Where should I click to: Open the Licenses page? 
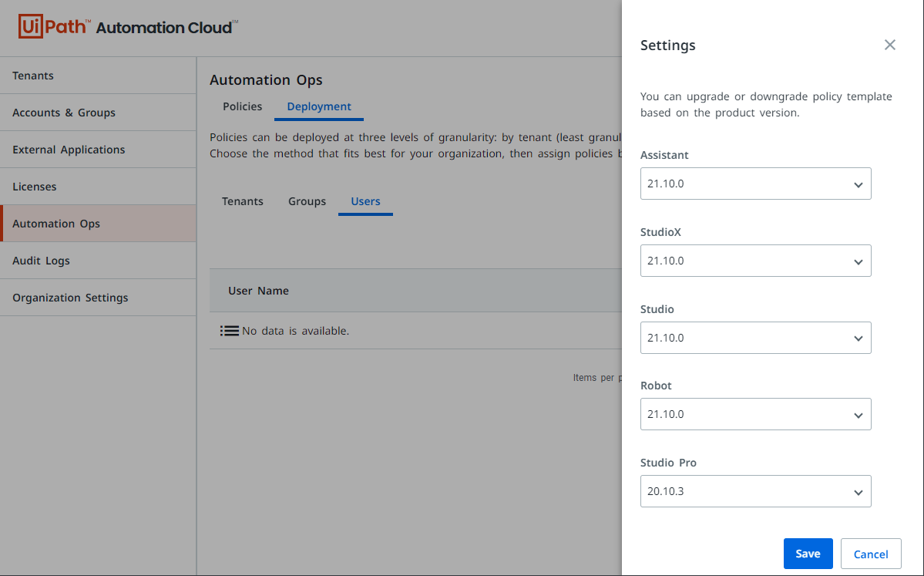pos(98,187)
